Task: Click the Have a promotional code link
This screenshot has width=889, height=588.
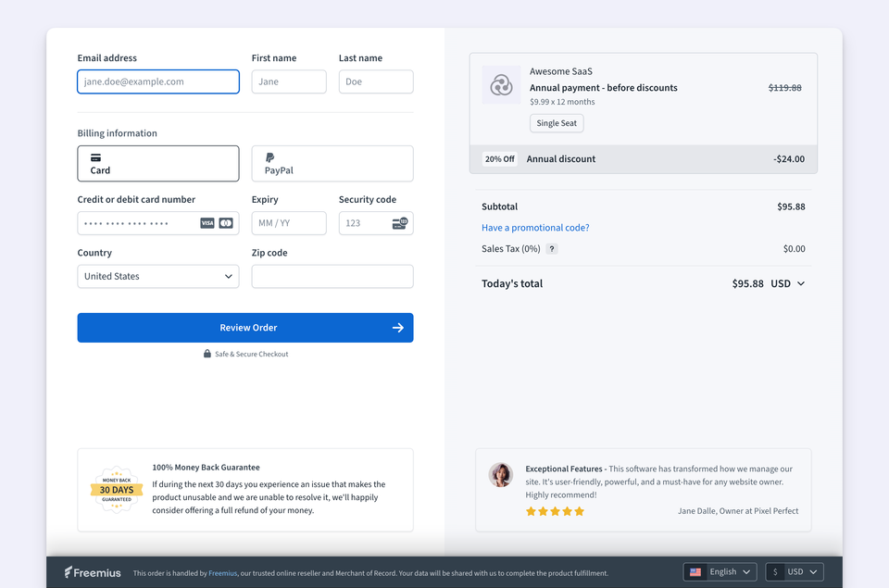Action: pyautogui.click(x=535, y=228)
